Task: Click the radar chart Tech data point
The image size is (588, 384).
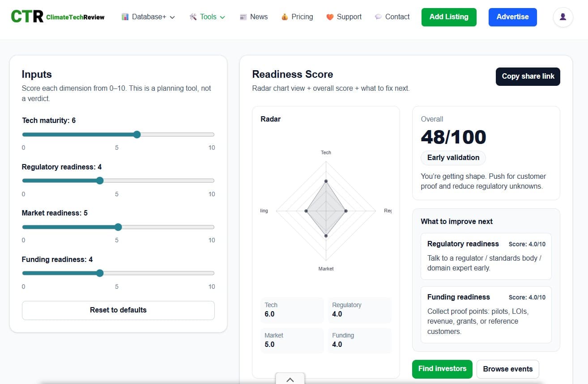Action: pyautogui.click(x=326, y=181)
